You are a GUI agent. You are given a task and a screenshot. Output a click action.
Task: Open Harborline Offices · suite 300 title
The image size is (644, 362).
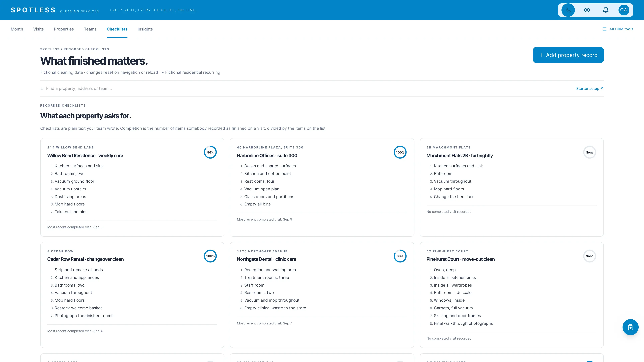[267, 156]
